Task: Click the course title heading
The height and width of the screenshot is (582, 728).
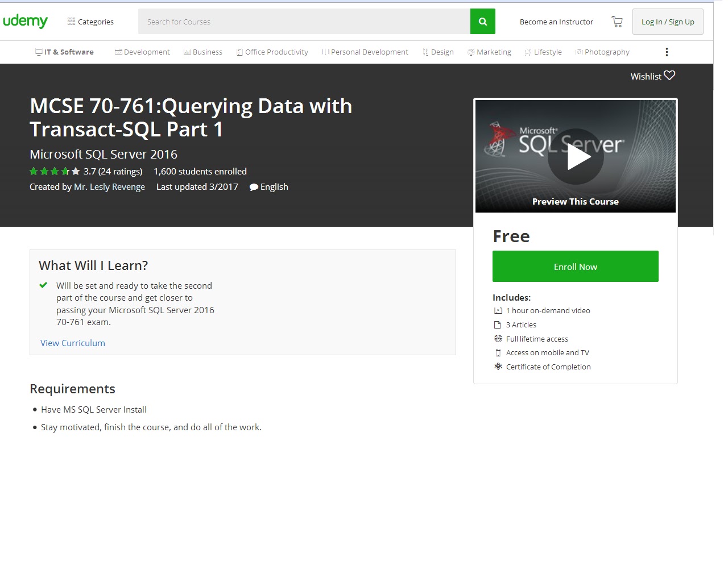Action: click(x=191, y=118)
